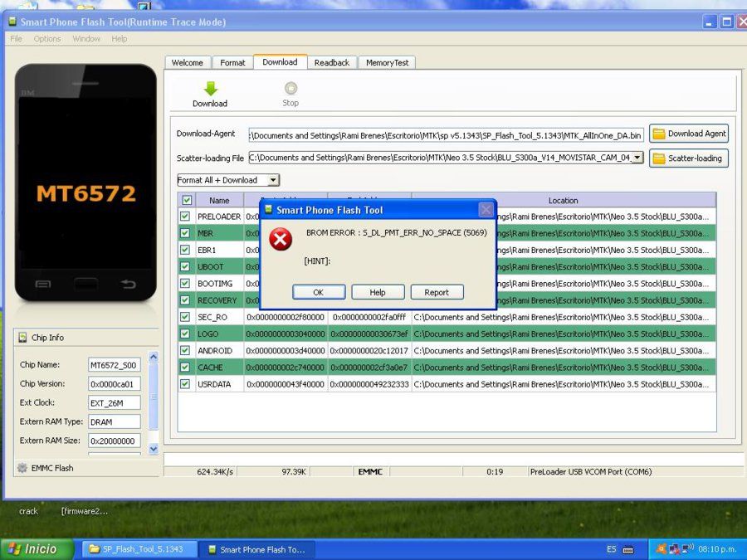Click OK in the error dialog
The image size is (747, 560).
(319, 292)
